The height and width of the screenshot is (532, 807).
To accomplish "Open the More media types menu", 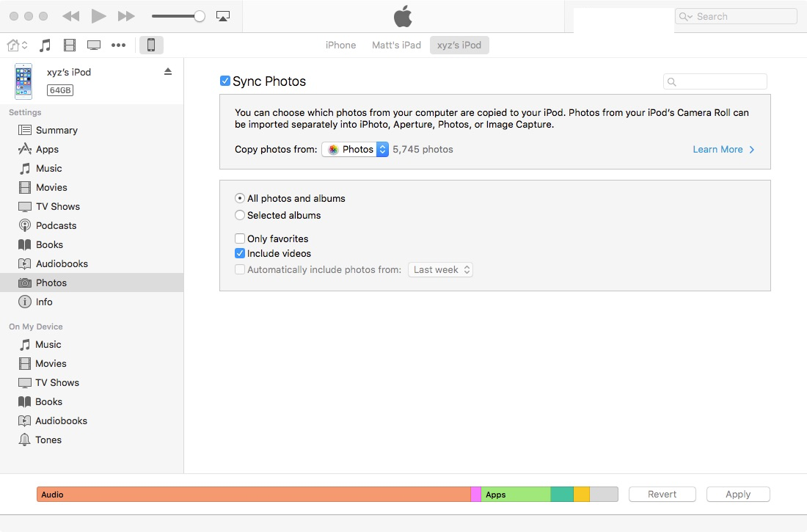I will click(x=118, y=45).
